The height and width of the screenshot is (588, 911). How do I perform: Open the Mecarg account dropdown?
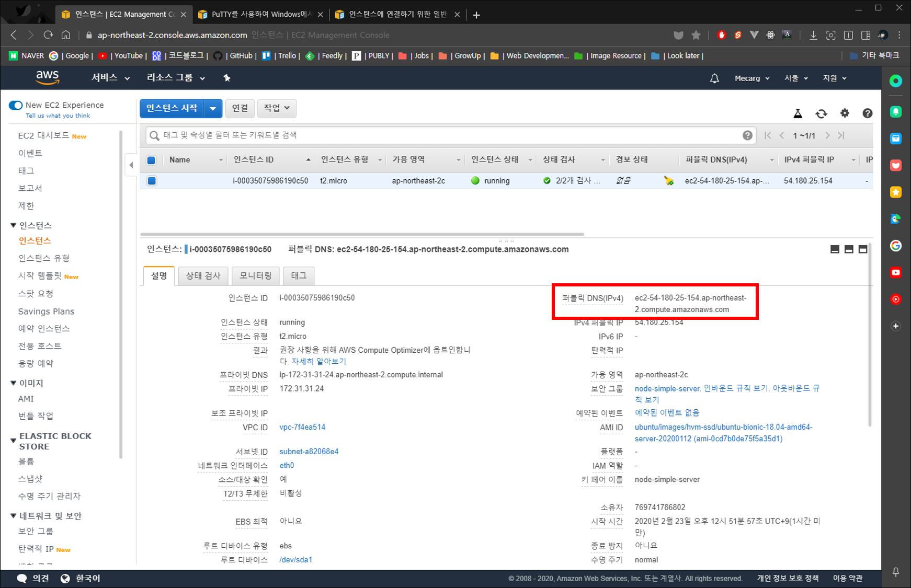[x=752, y=78]
